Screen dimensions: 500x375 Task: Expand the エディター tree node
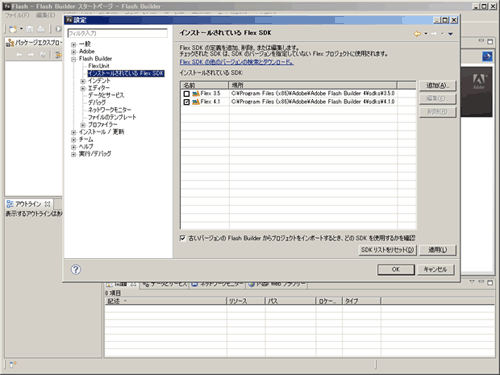click(x=83, y=88)
